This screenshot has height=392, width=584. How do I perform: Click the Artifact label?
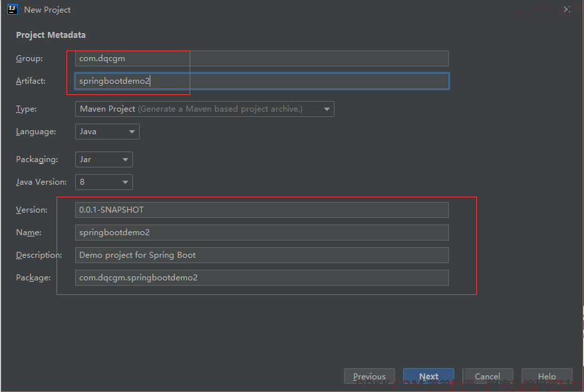click(31, 81)
